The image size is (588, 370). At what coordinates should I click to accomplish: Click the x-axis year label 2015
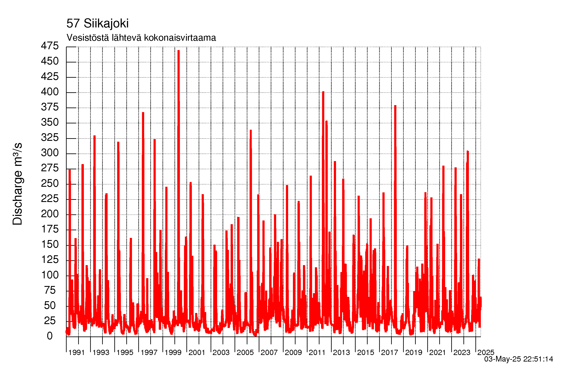366,352
